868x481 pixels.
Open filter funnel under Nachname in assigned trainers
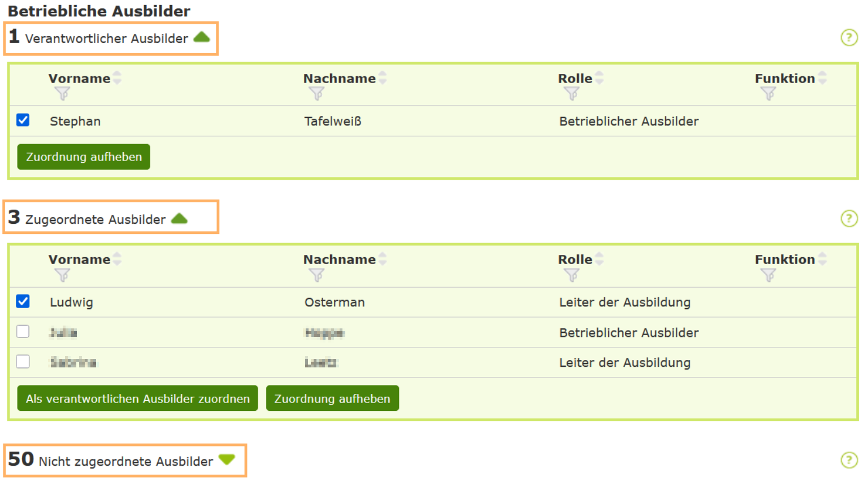click(318, 275)
